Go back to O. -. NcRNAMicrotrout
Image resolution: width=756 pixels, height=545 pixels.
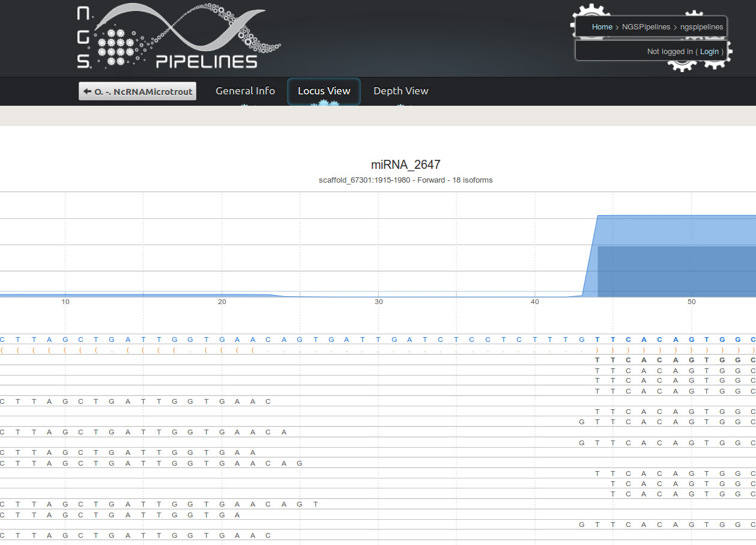point(138,91)
